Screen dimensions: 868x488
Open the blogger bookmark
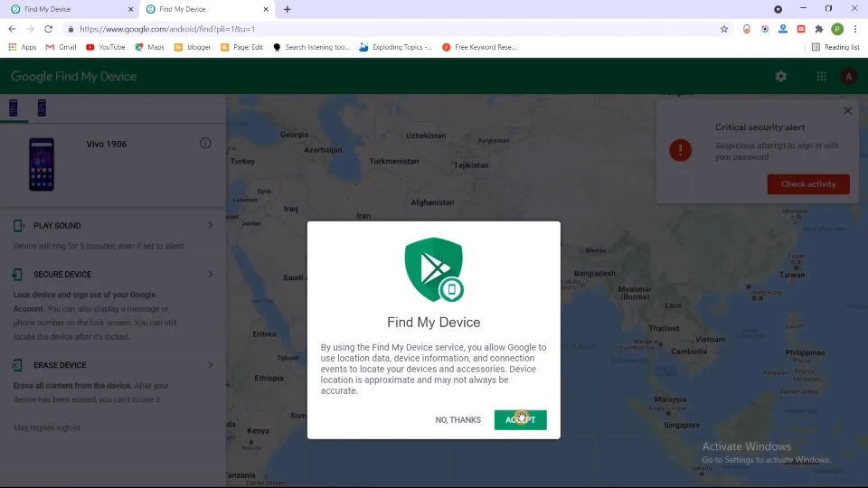(x=192, y=47)
